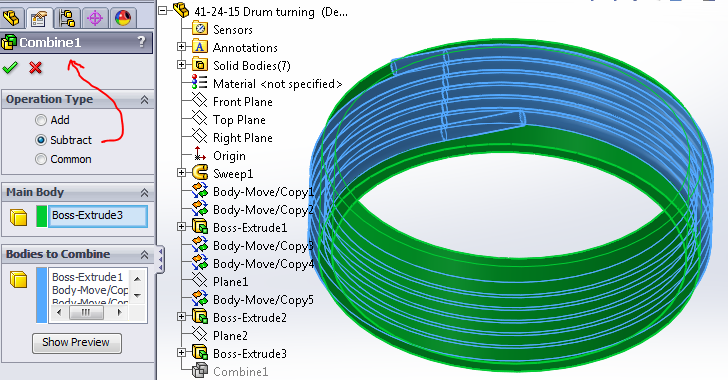728x380 pixels.
Task: Switch to the PropertyManager tab
Action: (39, 19)
